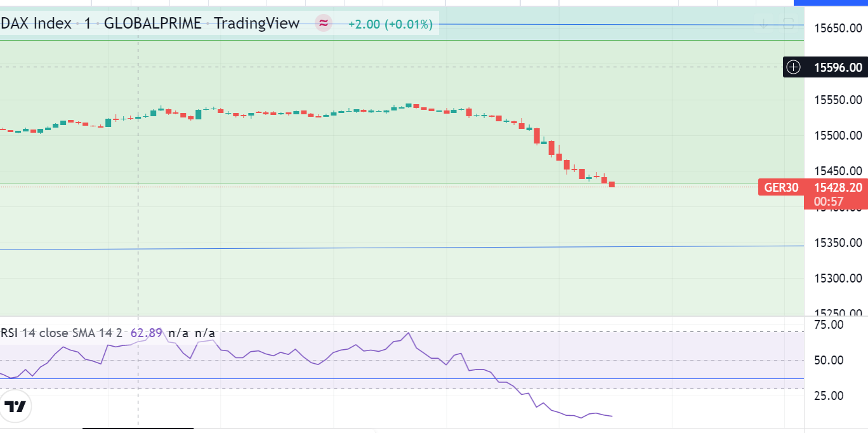The image size is (868, 433).
Task: Click the 50.00 level on RSI scale
Action: 828,361
